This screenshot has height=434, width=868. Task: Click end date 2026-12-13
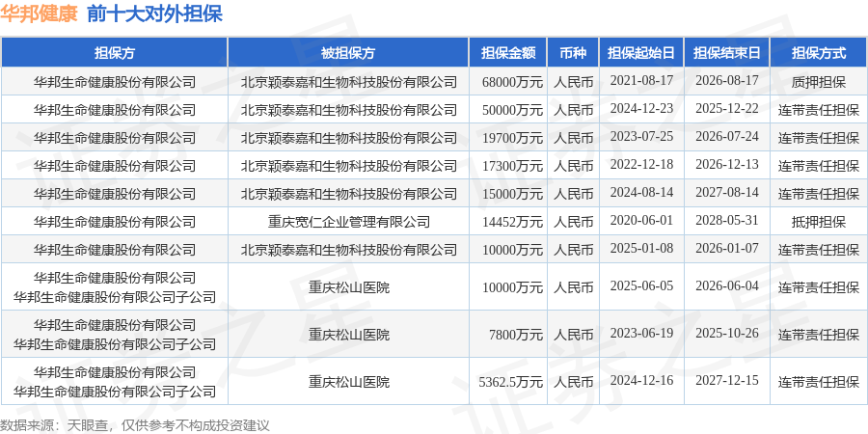tap(727, 164)
